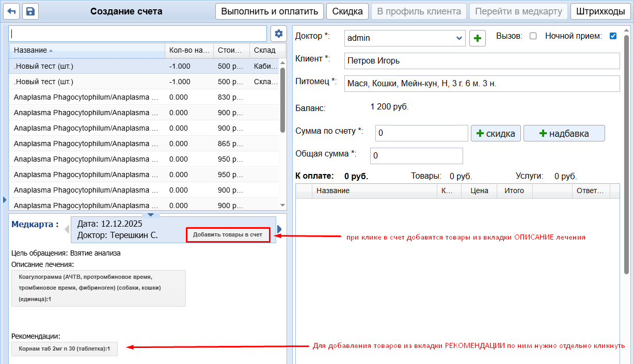Click the left panel collapse arrow
Image resolution: width=634 pixels, height=364 pixels.
[5, 199]
